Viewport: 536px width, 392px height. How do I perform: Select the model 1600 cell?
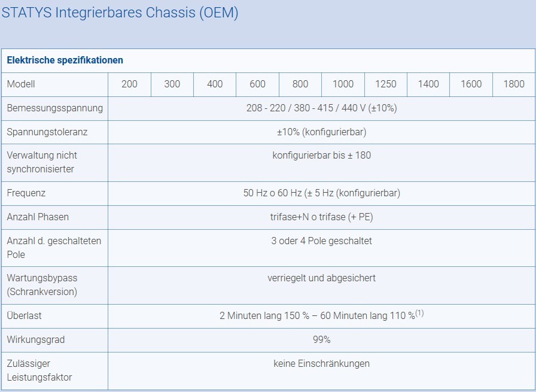tap(471, 84)
